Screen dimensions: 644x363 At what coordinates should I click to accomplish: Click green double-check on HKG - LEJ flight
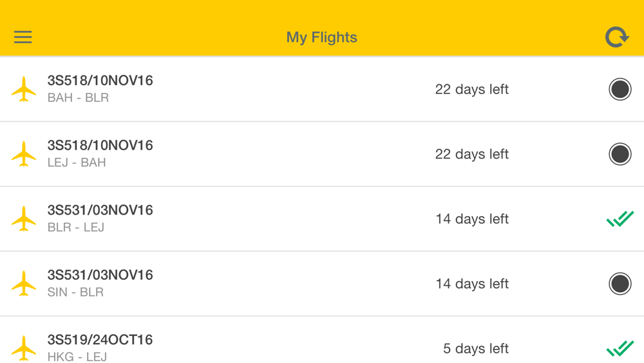(620, 348)
